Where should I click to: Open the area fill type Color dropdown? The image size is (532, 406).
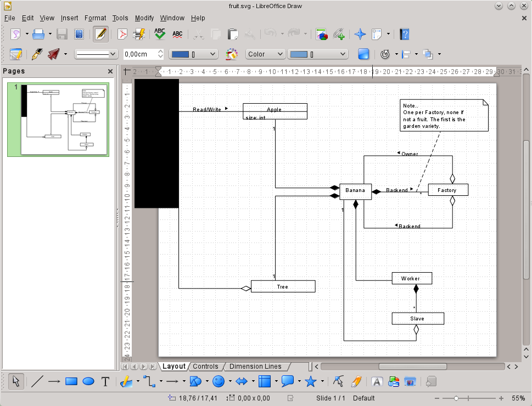[265, 54]
